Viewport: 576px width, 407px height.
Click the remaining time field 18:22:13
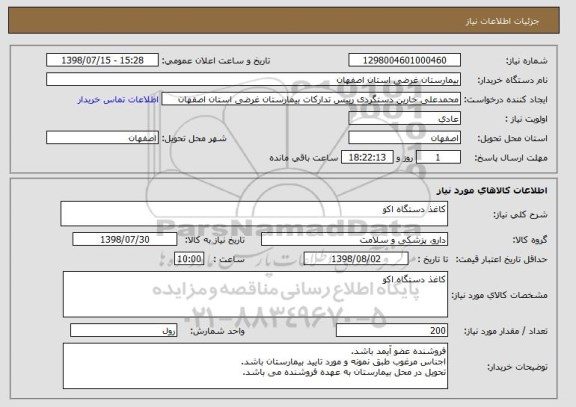[x=367, y=157]
